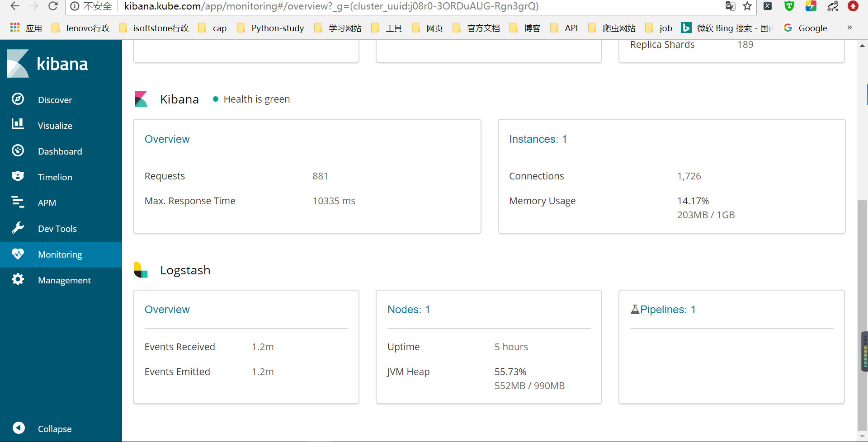Open the Kibana Overview link

coord(167,139)
